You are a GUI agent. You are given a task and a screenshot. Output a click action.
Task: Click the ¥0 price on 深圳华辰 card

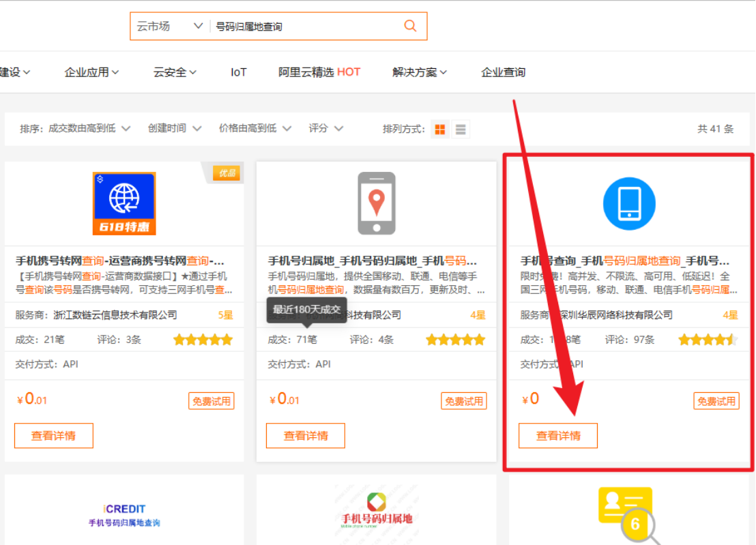(531, 398)
